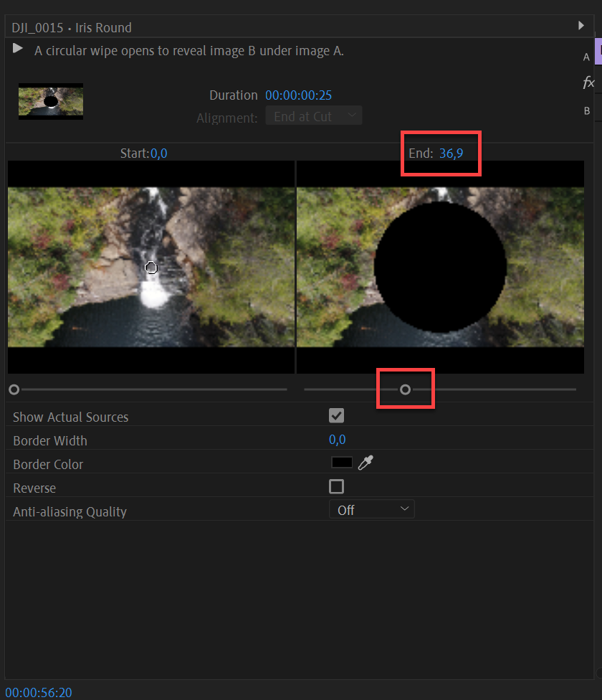The image size is (602, 700).
Task: Click the fx badge on the right edge
Action: click(x=589, y=82)
